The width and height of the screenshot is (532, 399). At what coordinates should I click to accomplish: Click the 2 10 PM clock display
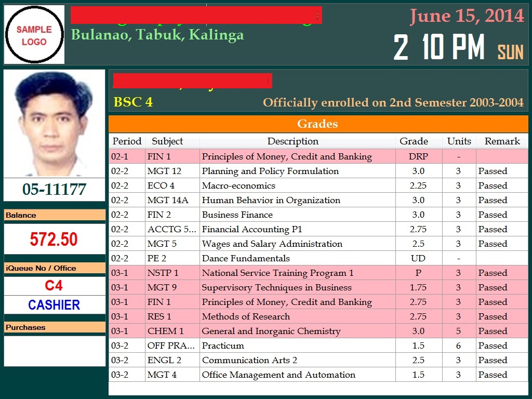pyautogui.click(x=439, y=47)
